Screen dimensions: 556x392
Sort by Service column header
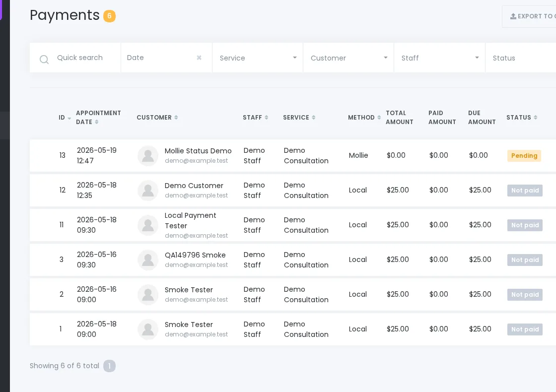pyautogui.click(x=299, y=117)
